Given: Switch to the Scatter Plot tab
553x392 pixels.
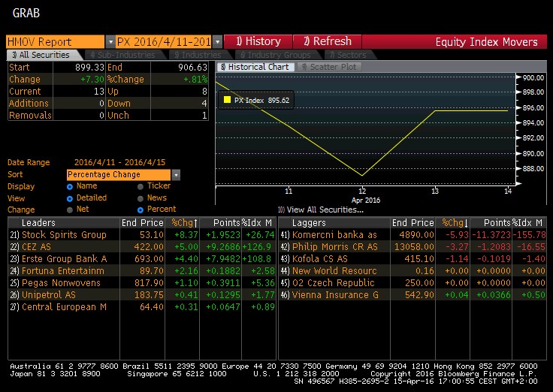Looking at the screenshot, I should (329, 67).
